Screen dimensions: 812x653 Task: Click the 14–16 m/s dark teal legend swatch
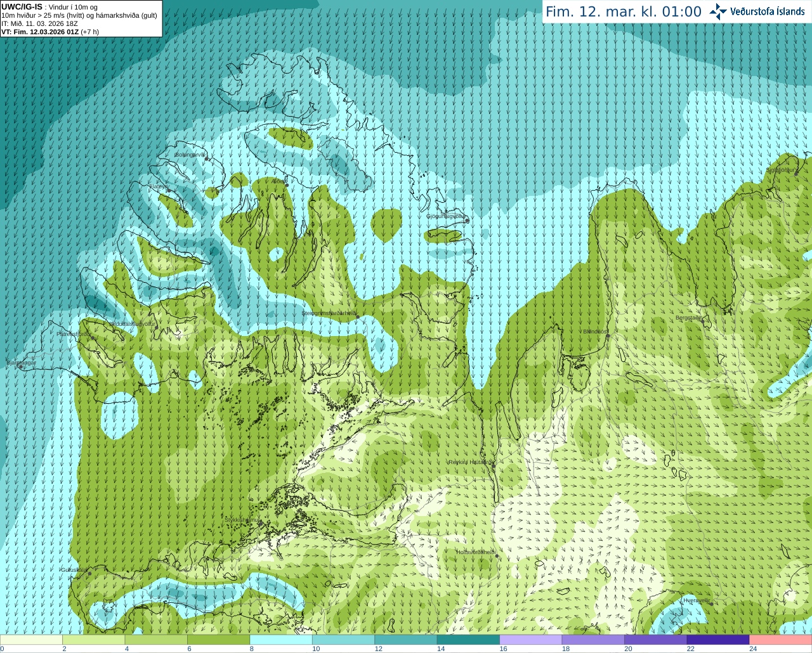tap(469, 640)
